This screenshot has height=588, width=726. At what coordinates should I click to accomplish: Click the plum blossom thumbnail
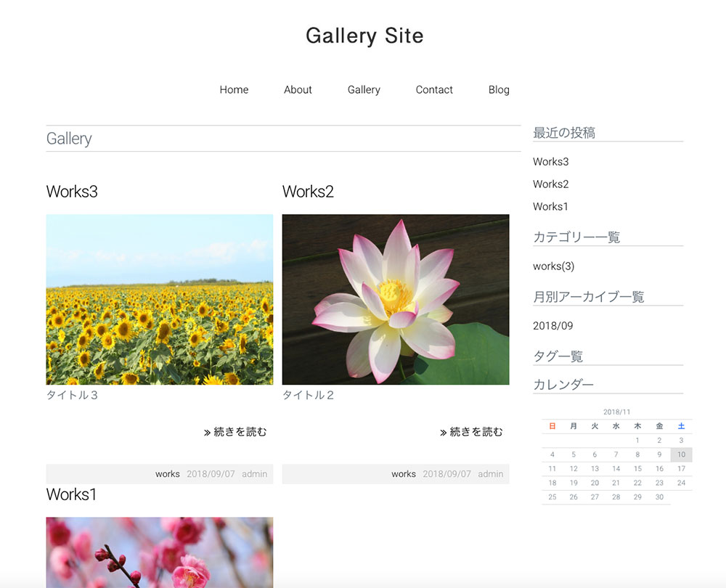coord(160,552)
